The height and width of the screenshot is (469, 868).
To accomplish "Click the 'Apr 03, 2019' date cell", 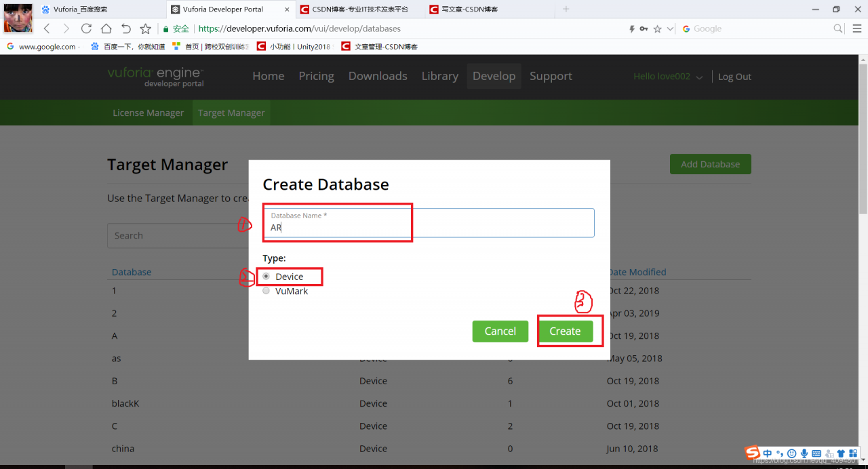I will tap(633, 313).
